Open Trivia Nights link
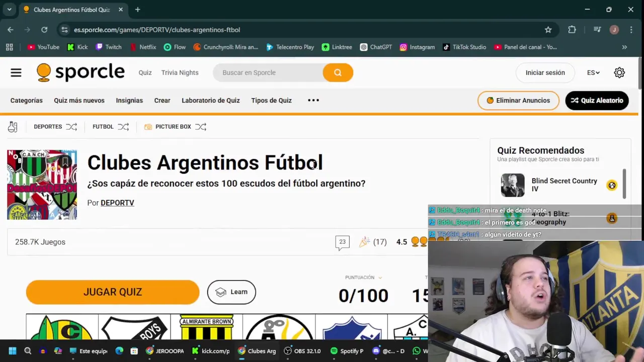644x362 pixels. (x=180, y=72)
